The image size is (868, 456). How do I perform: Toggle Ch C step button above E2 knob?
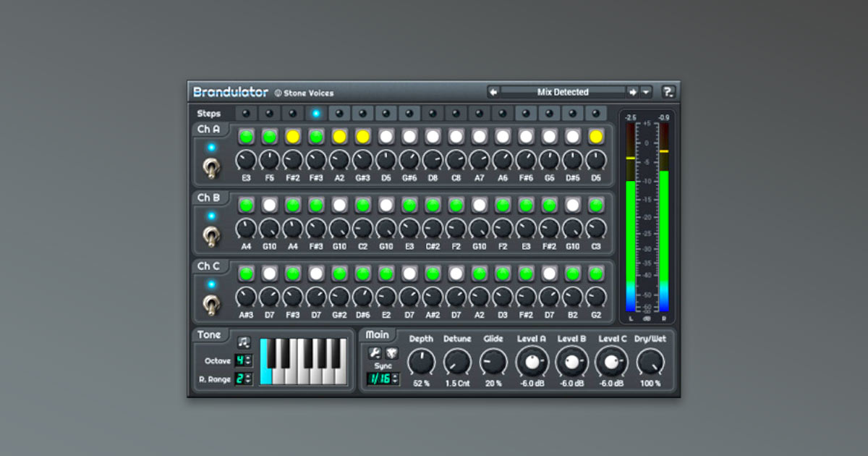pos(386,274)
